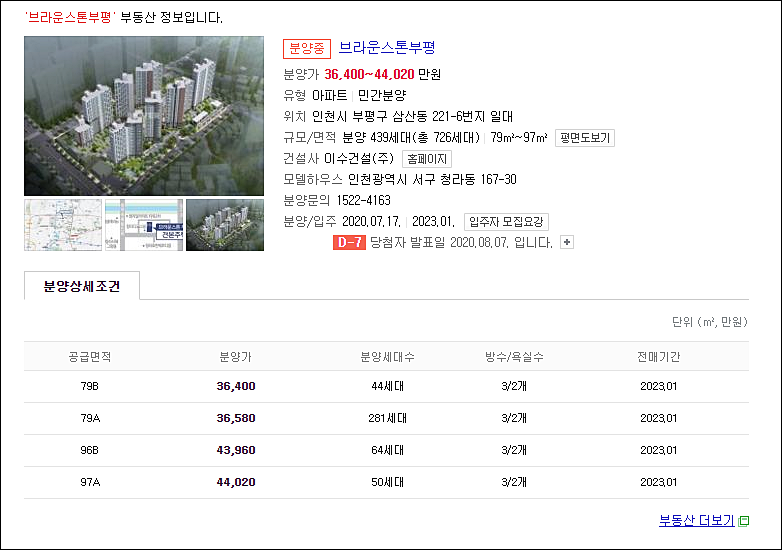This screenshot has width=782, height=550.
Task: Click the phone number 1522-4163
Action: click(x=364, y=200)
